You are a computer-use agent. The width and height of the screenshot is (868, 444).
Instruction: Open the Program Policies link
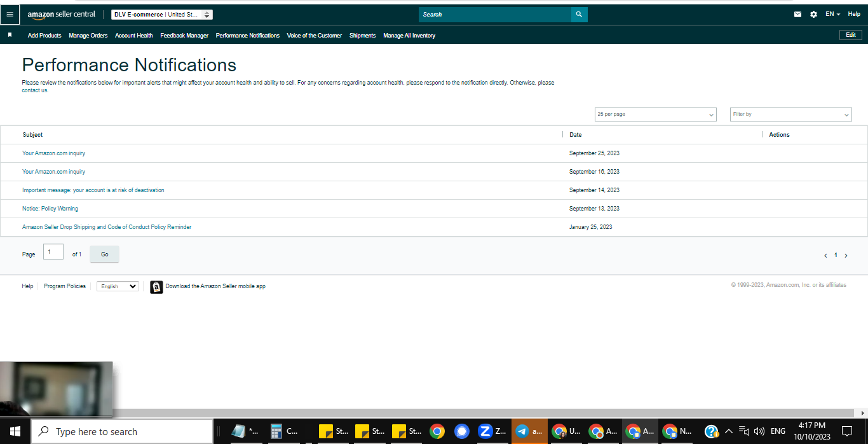tap(65, 286)
